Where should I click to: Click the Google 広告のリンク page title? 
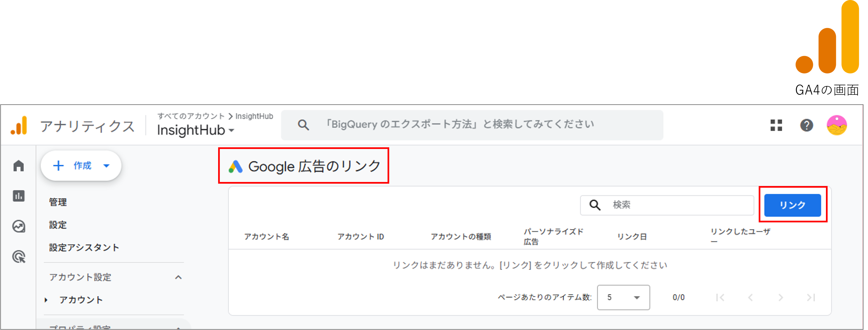[314, 167]
